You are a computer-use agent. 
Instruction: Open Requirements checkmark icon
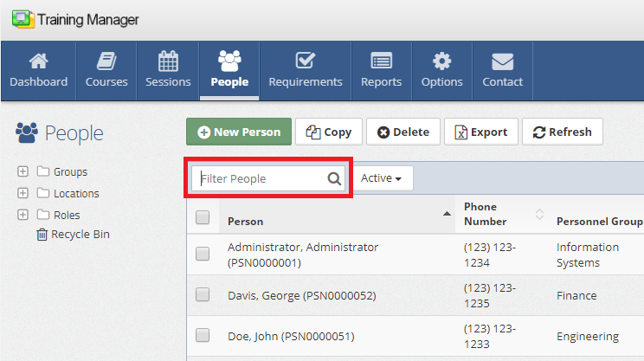tap(305, 62)
